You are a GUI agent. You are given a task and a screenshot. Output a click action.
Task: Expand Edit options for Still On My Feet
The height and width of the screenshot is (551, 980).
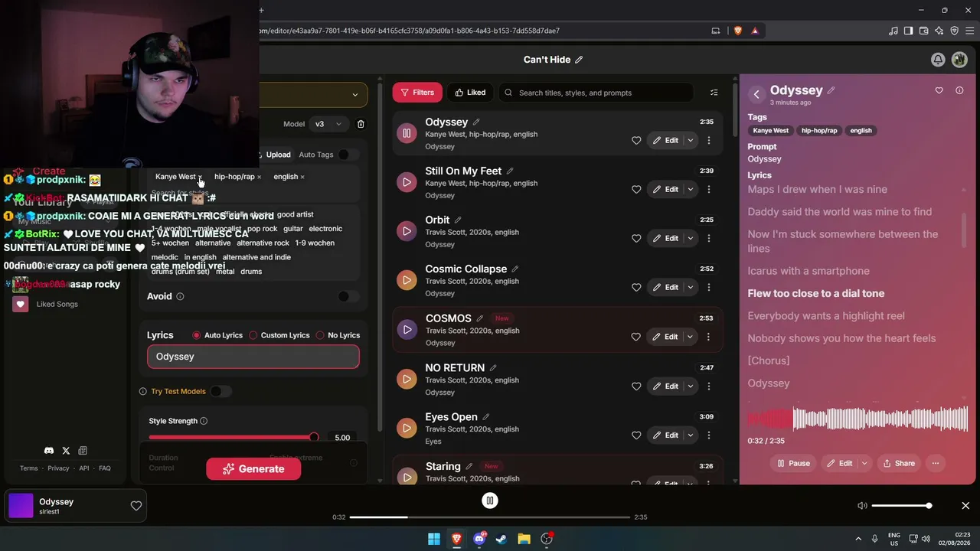point(691,190)
